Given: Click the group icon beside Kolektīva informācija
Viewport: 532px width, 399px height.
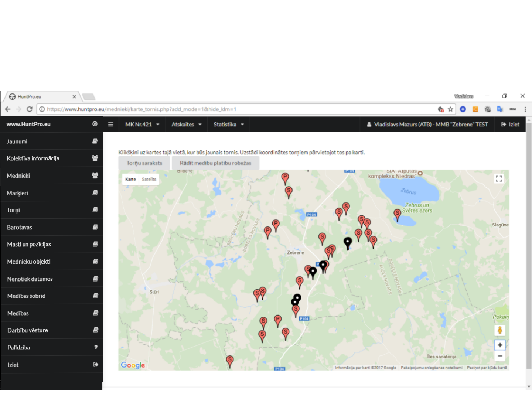Looking at the screenshot, I should coord(95,158).
